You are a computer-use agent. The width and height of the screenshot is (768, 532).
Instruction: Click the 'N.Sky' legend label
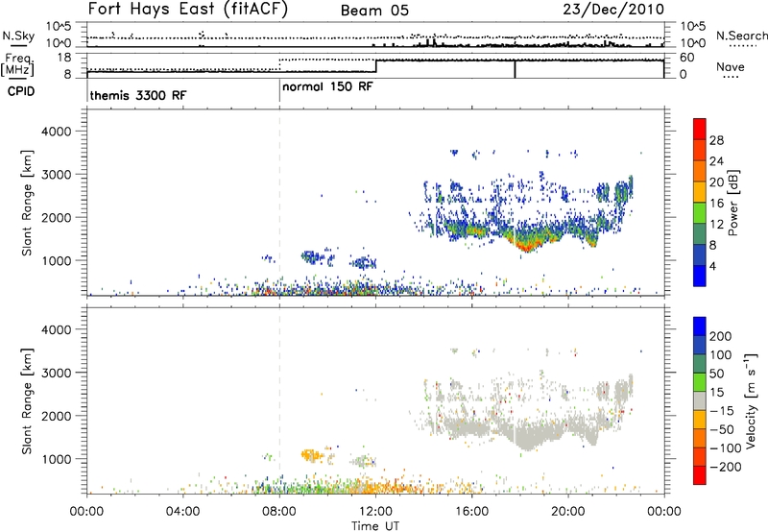pyautogui.click(x=18, y=36)
